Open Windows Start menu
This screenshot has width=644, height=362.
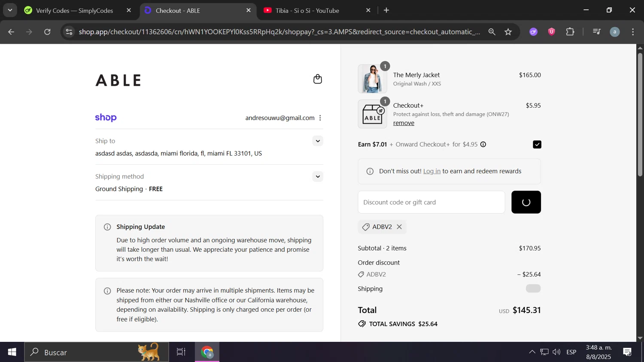coord(12,352)
